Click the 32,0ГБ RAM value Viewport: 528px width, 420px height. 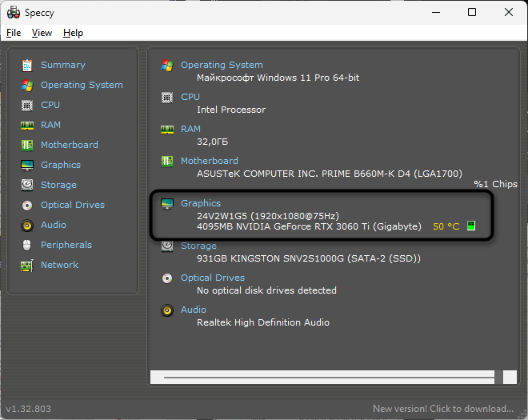[x=213, y=142]
